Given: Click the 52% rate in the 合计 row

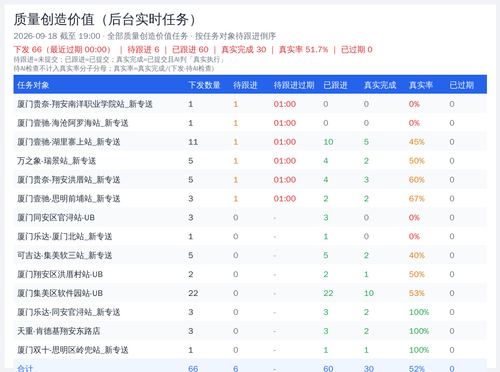Looking at the screenshot, I should [417, 369].
